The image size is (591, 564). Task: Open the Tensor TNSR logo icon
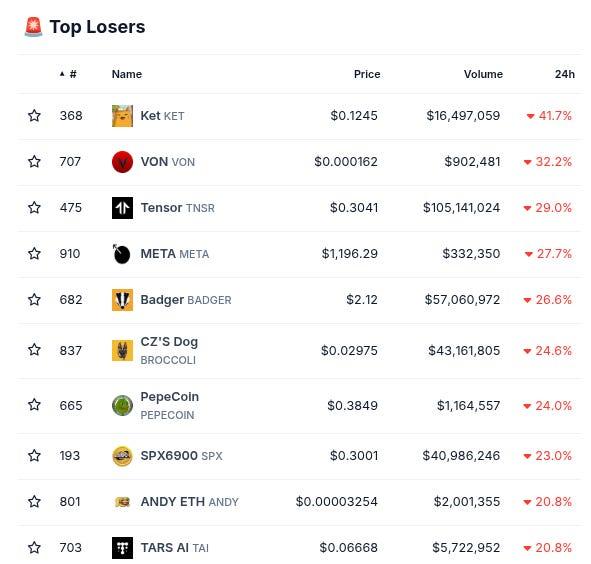click(122, 208)
